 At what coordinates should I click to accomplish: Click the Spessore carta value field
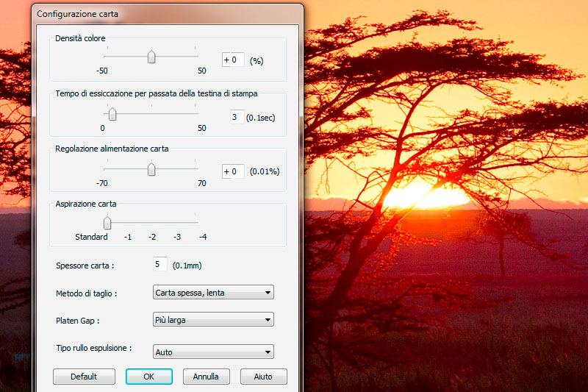pos(160,265)
